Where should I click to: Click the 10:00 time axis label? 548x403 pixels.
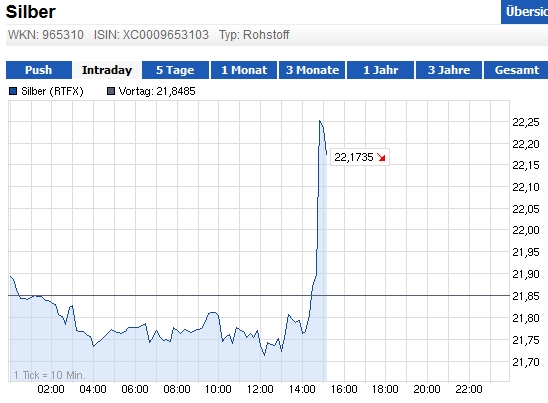coord(218,389)
